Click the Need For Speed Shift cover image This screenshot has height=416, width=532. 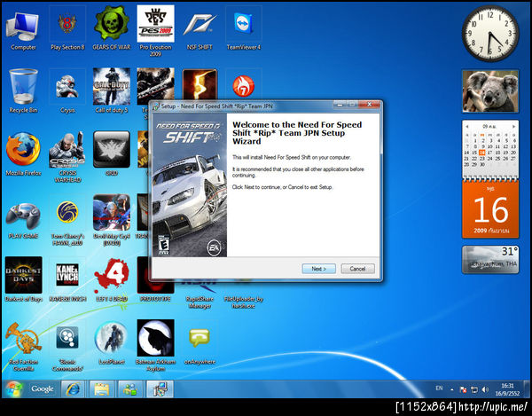[x=190, y=185]
